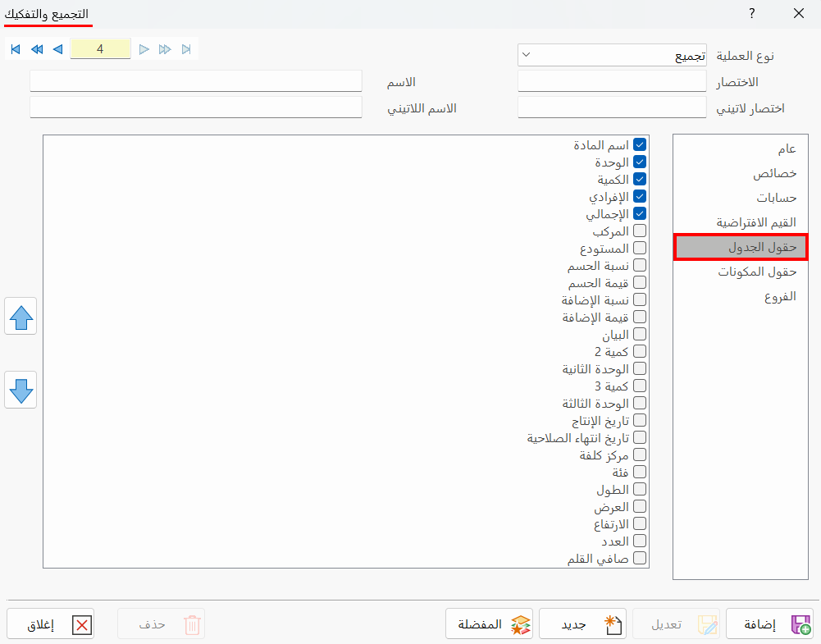Open the حسابات tab
The height and width of the screenshot is (644, 821).
pos(741,198)
